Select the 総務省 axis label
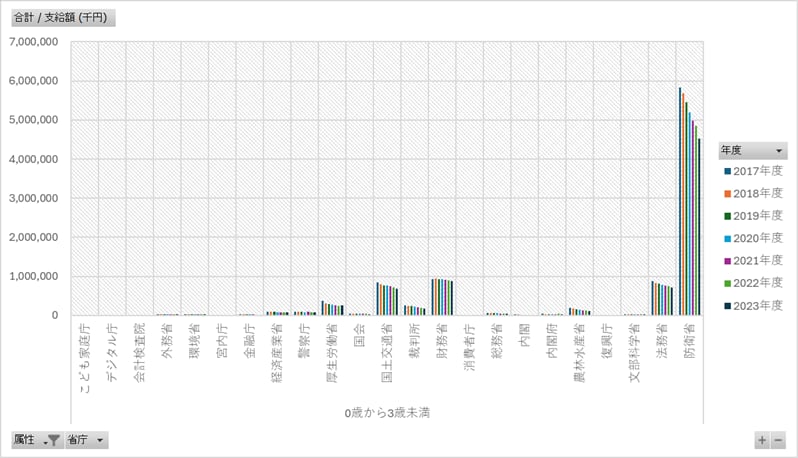This screenshot has height=458, width=798. pyautogui.click(x=497, y=340)
